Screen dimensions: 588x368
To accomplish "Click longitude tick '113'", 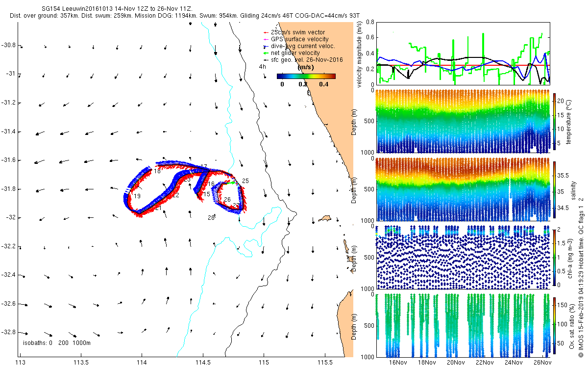I will point(20,363).
